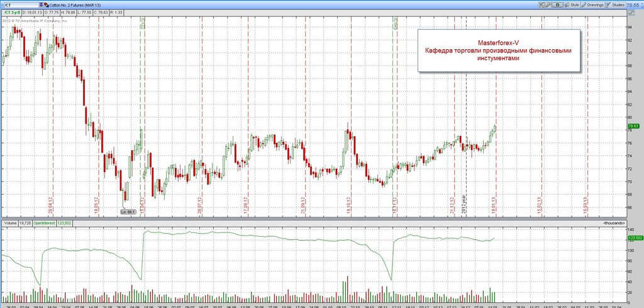Viewport: 644px width, 308px height.
Task: Click the Masterforex-V text annotation box
Action: tap(499, 50)
